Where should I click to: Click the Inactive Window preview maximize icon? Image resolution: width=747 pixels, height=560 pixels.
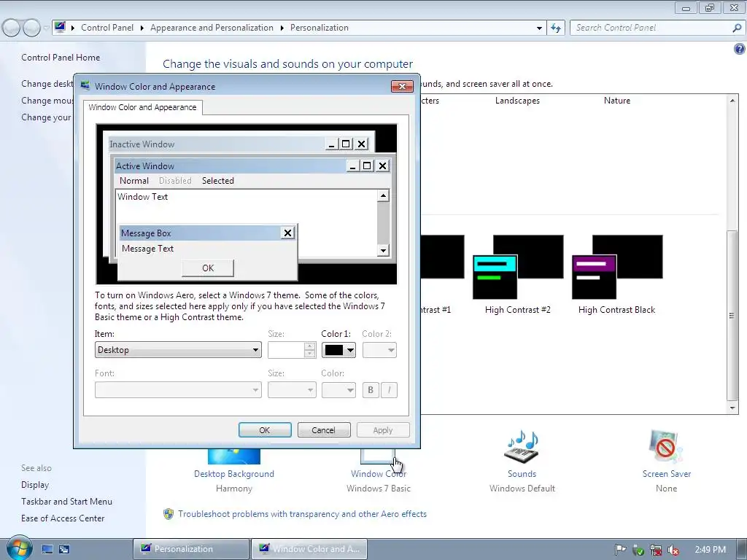point(347,144)
